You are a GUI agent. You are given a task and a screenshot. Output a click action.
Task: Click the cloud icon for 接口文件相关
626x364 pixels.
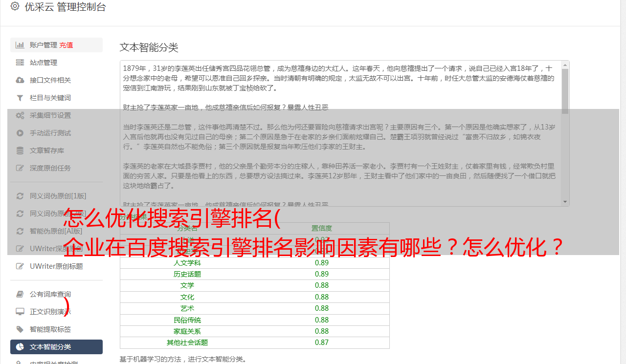click(x=20, y=80)
